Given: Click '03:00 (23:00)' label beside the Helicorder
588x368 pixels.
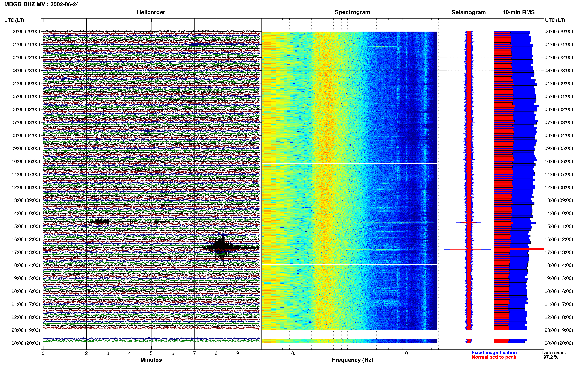Looking at the screenshot, I should pyautogui.click(x=26, y=71).
